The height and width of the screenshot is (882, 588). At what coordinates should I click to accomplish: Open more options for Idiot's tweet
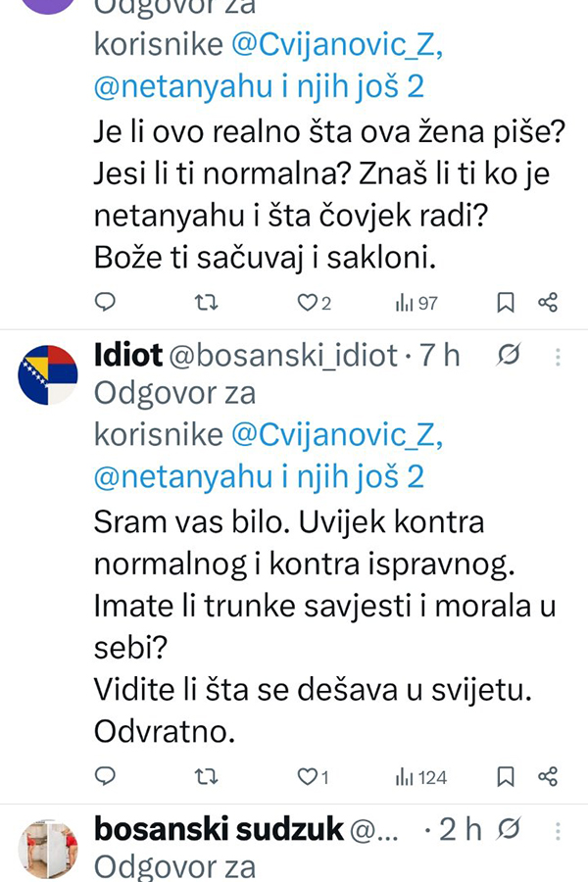pos(558,357)
